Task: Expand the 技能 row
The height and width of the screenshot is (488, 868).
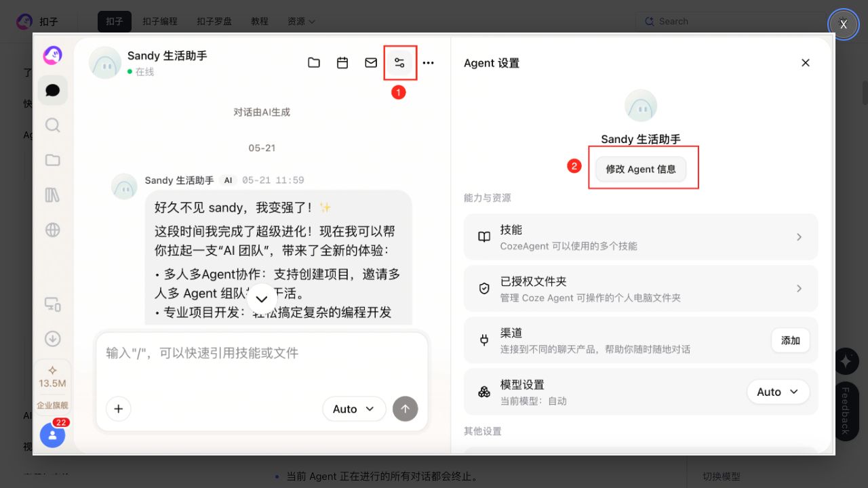Action: 641,237
